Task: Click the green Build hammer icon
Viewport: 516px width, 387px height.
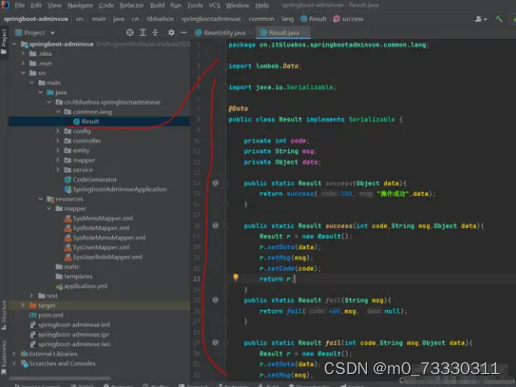Action: coord(499,19)
